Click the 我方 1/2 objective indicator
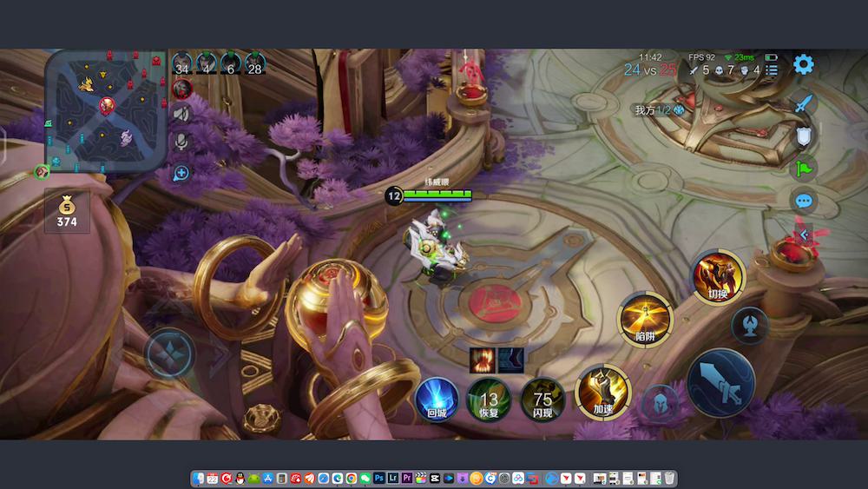Viewport: 868px width, 489px height. point(660,110)
